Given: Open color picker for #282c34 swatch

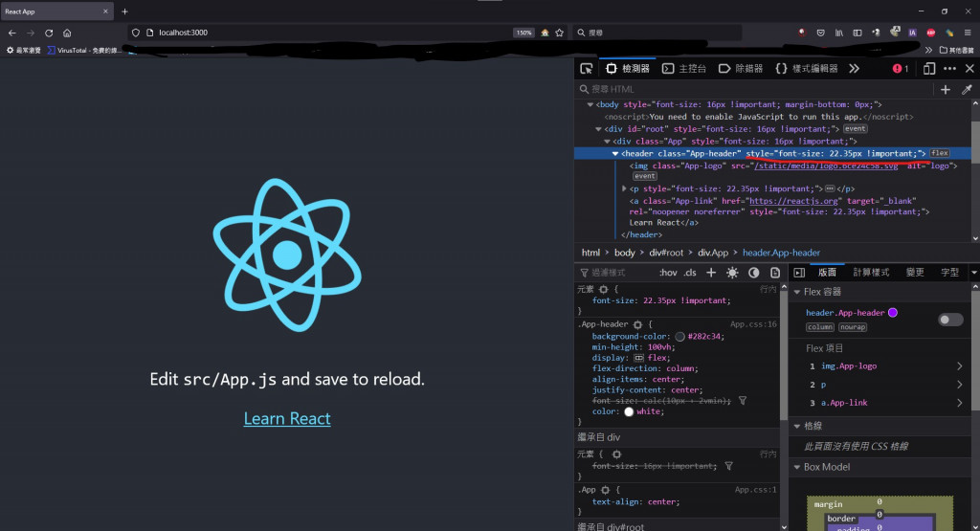Looking at the screenshot, I should pos(680,337).
